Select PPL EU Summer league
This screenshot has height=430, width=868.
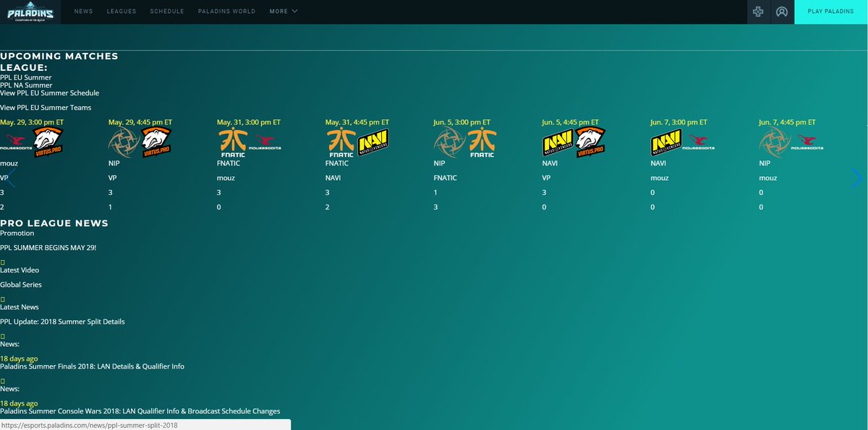click(26, 77)
